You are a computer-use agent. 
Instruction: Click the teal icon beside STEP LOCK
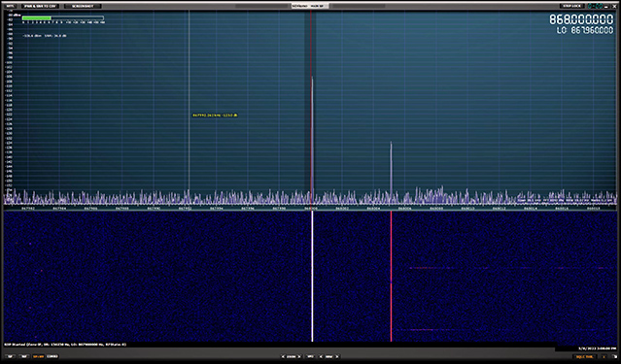point(596,6)
